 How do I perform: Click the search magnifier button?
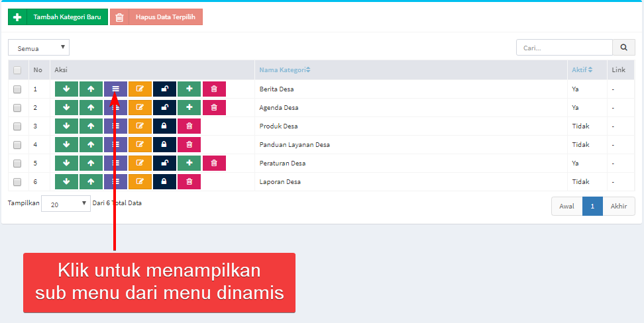coord(624,48)
